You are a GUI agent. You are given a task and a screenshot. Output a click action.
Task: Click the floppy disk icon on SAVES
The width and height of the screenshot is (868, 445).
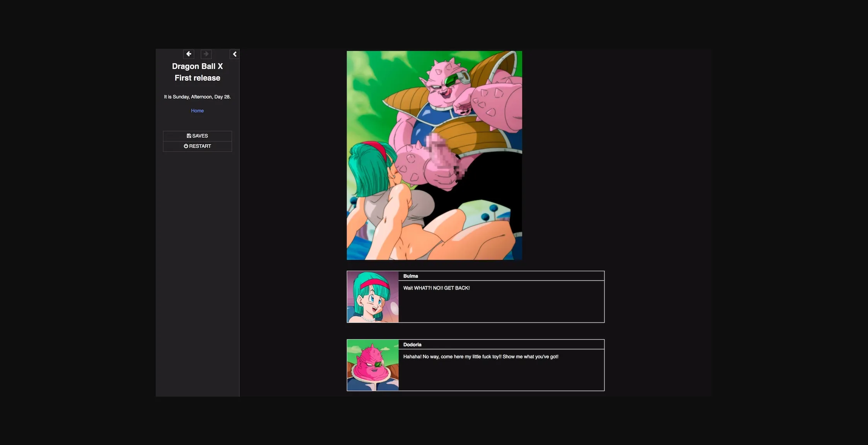[x=188, y=136]
